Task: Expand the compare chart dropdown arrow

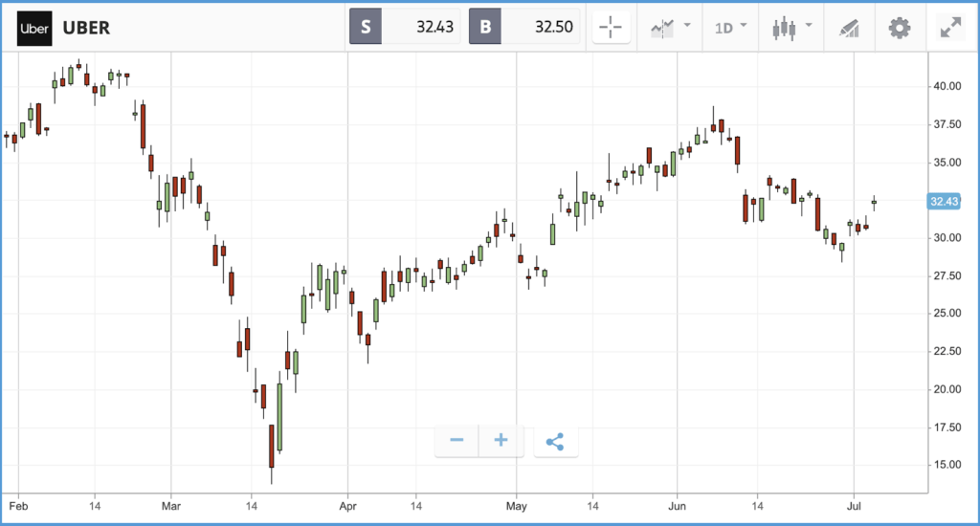Action: coord(687,25)
